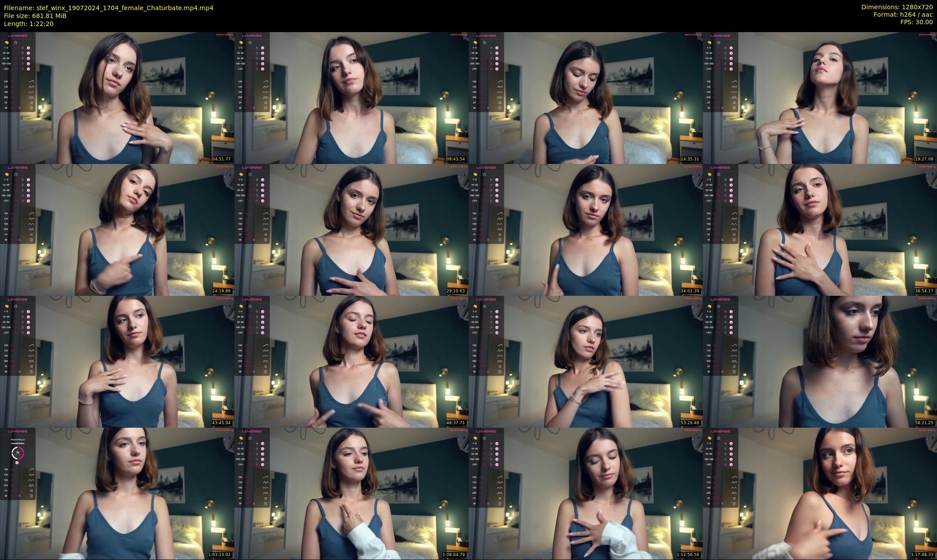
Task: Click the clock icon in the 04:51.77 frame
Action: pyautogui.click(x=16, y=43)
